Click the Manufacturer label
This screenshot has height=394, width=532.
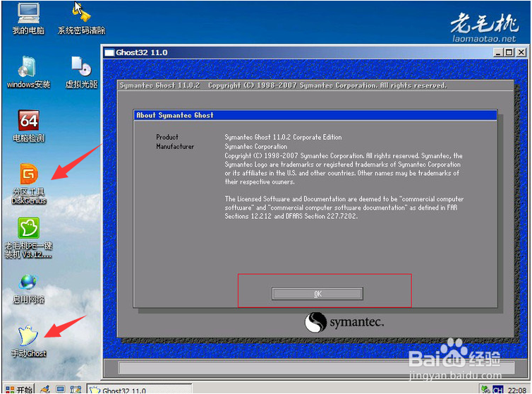pyautogui.click(x=175, y=146)
